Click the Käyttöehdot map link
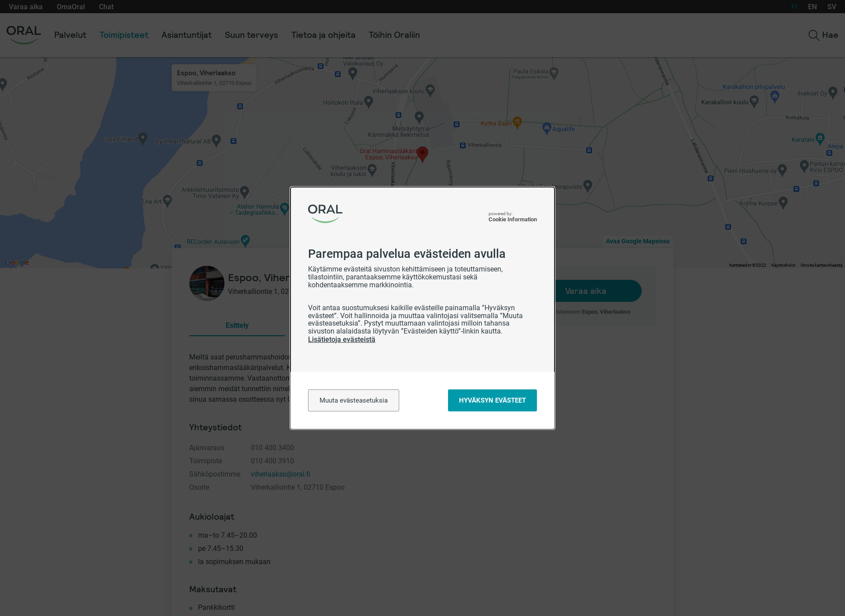Viewport: 845px width, 616px height. (x=783, y=265)
